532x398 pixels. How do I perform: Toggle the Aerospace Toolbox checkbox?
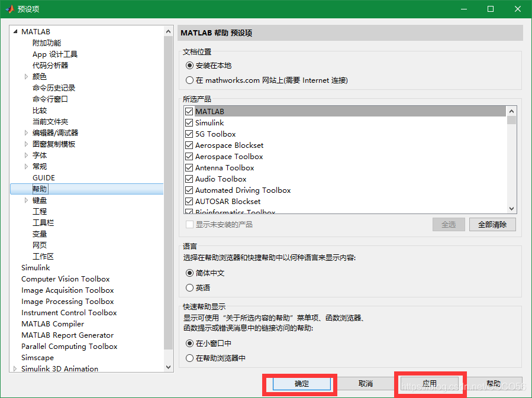coord(189,157)
